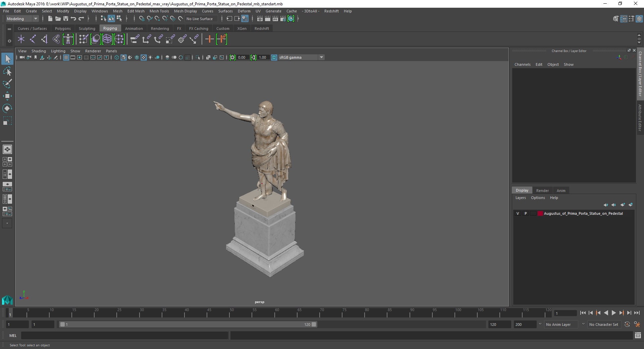Toggle the single perspective view layout
The width and height of the screenshot is (644, 349).
[7, 149]
